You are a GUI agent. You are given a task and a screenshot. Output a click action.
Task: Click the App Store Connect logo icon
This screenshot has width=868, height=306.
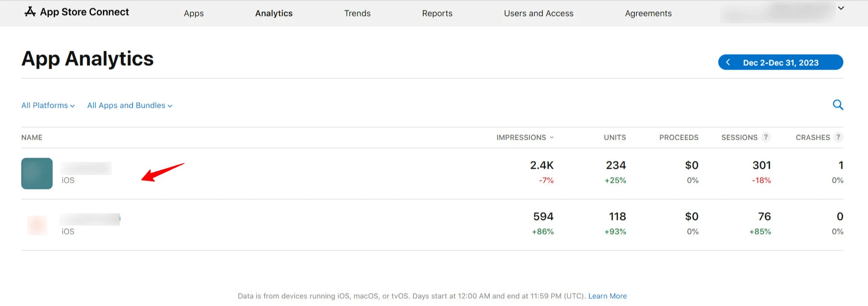pyautogui.click(x=30, y=12)
